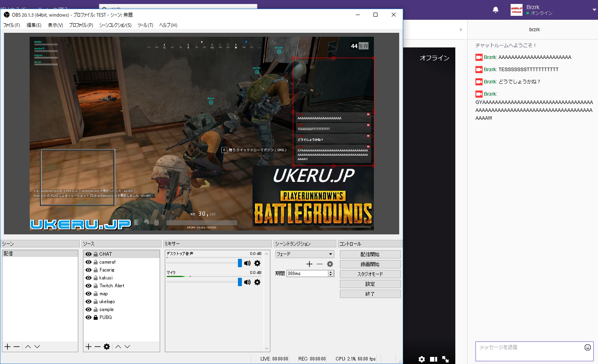The height and width of the screenshot is (364, 598).
Task: Click the 配信開始 start streaming button
Action: click(x=370, y=255)
